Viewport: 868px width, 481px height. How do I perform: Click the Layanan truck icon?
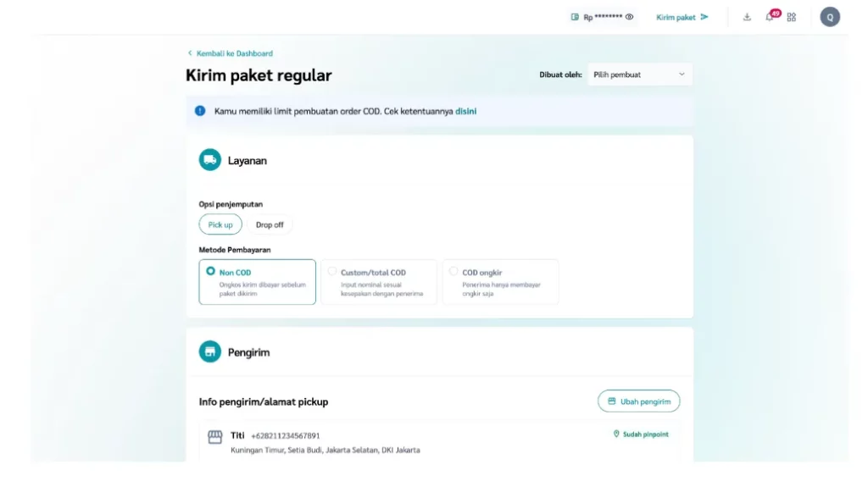pyautogui.click(x=210, y=160)
